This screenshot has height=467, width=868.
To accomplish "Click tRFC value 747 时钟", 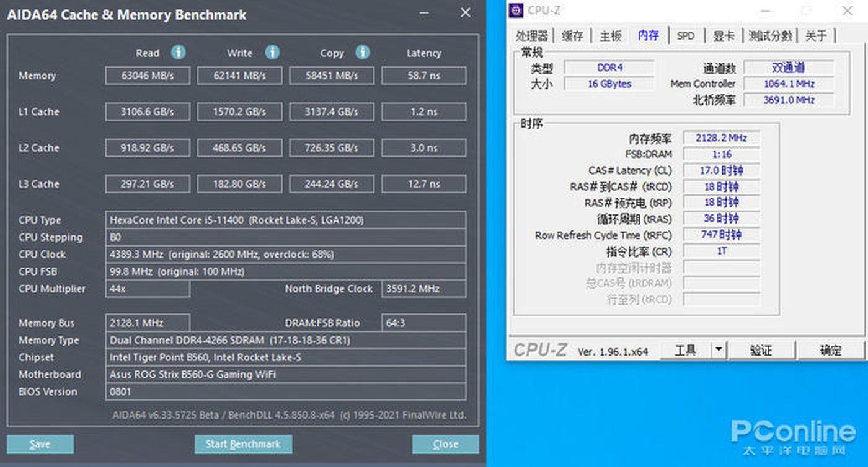I will pos(722,235).
